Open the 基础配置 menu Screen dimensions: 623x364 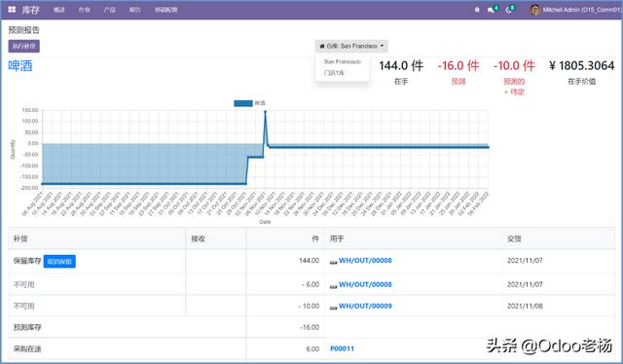tap(166, 10)
